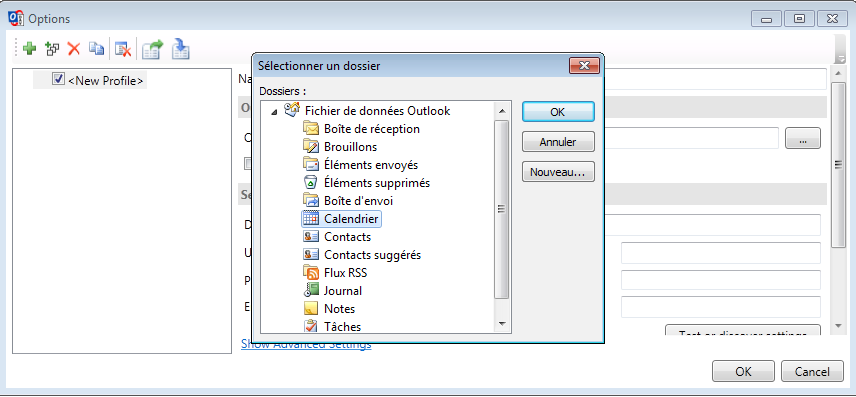The width and height of the screenshot is (856, 397).
Task: Open Show Advanced Settings link
Action: point(306,345)
